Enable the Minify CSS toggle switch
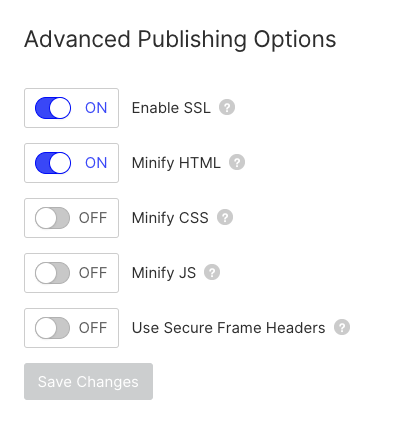This screenshot has width=414, height=434. pos(52,218)
